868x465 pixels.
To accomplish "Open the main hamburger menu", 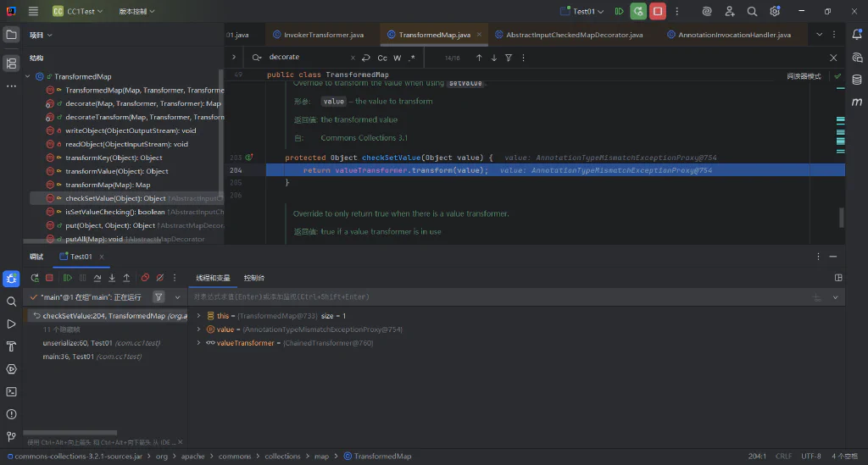I will click(x=33, y=11).
